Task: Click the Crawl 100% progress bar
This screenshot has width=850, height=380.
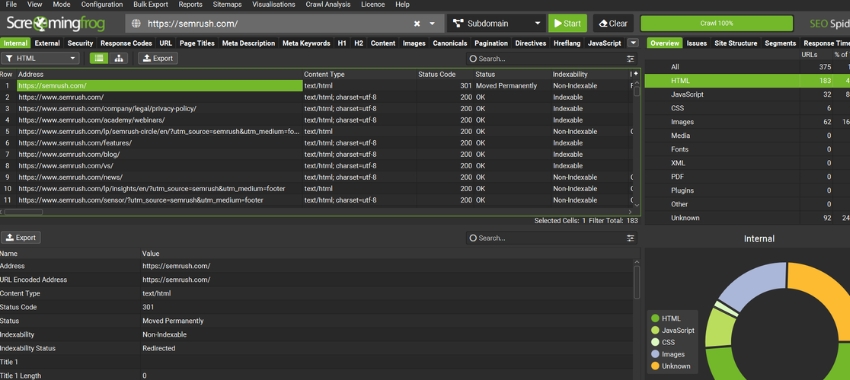Action: click(717, 24)
